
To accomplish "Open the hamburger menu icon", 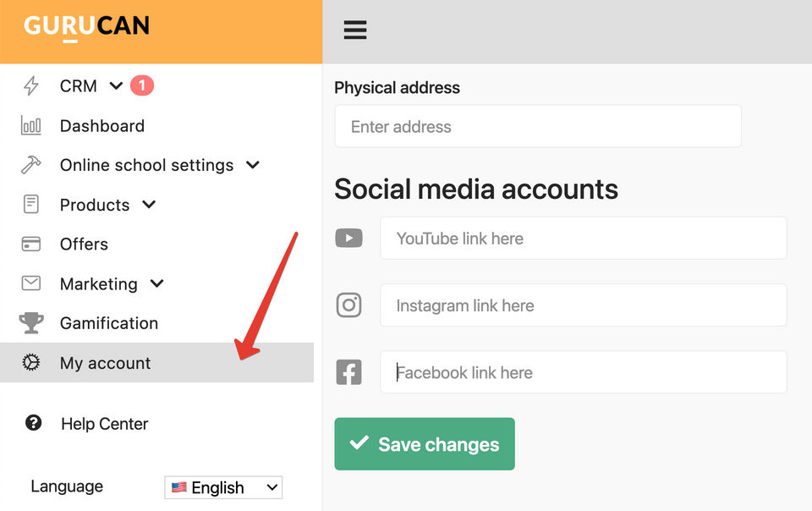I will click(x=355, y=30).
